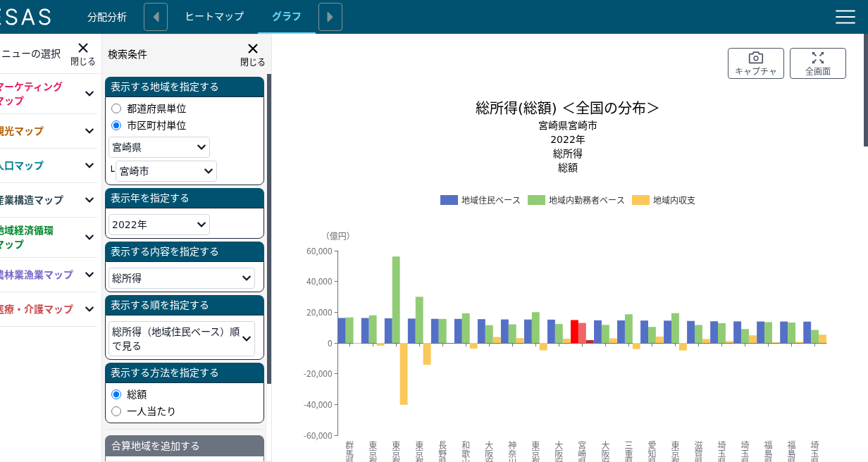
Task: Click the RESAS logo
Action: click(x=25, y=17)
